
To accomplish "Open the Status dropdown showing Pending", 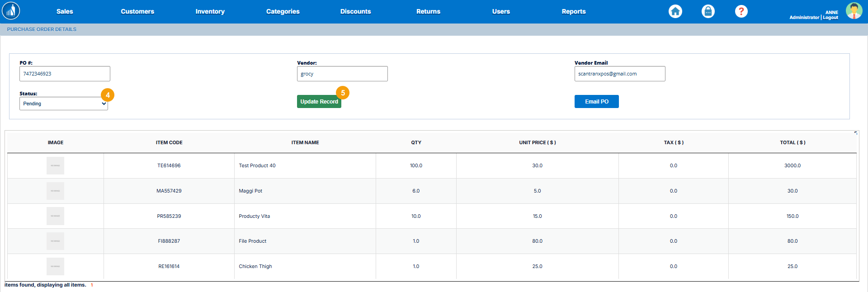I will tap(63, 104).
